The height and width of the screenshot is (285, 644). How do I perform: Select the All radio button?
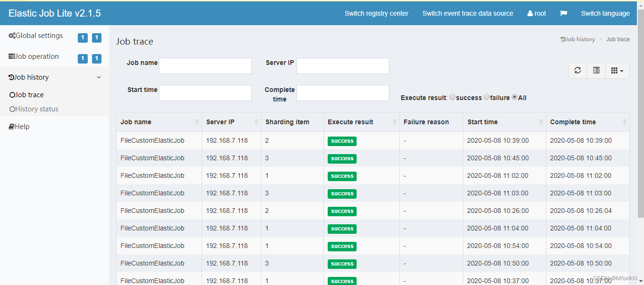[515, 97]
